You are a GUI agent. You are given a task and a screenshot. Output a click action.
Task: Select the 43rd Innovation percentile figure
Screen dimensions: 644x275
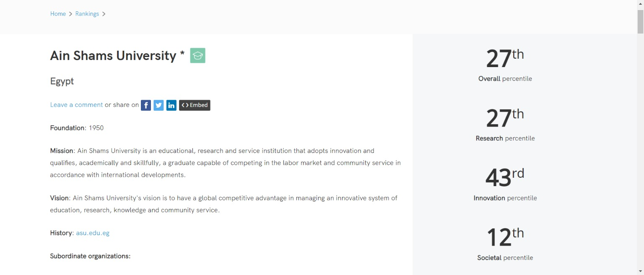(505, 178)
